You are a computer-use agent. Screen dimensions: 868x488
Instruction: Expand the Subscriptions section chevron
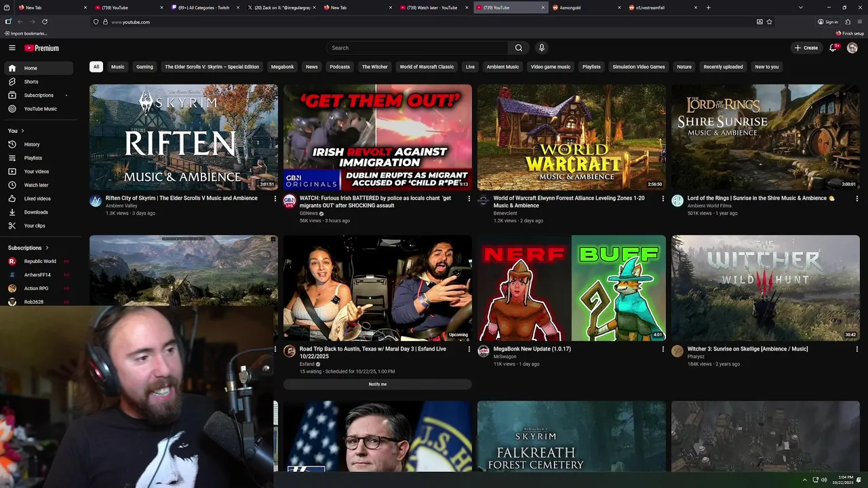click(x=47, y=248)
